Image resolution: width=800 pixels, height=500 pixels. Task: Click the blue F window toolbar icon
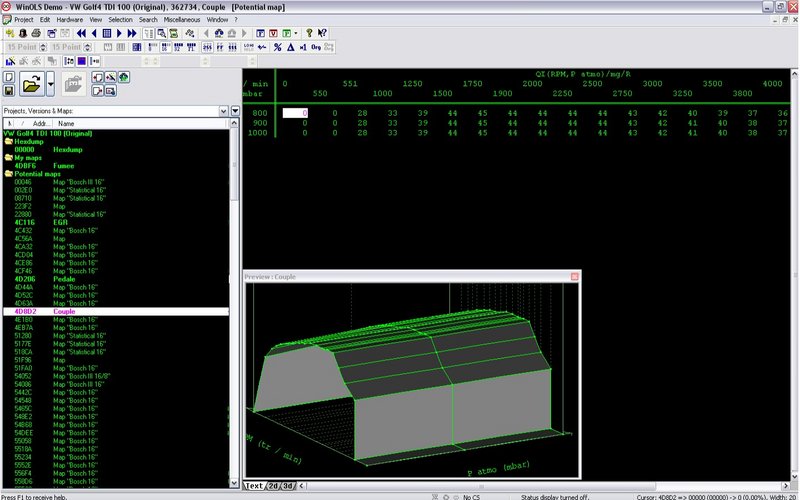point(260,33)
